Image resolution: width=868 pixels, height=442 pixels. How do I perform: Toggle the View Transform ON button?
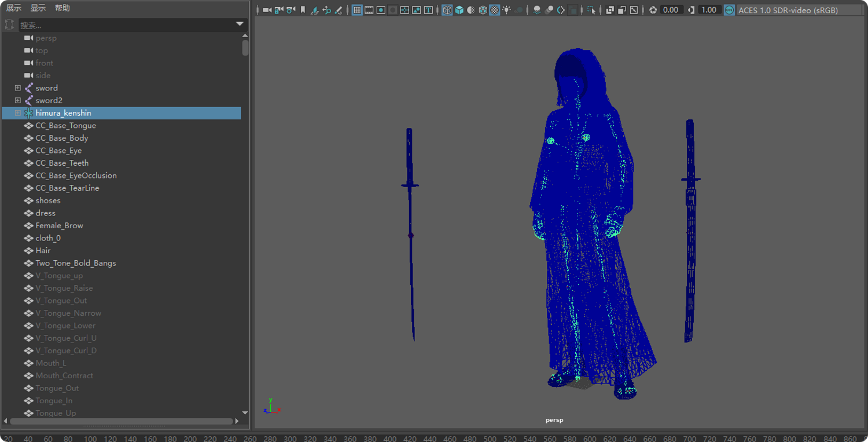tap(729, 10)
